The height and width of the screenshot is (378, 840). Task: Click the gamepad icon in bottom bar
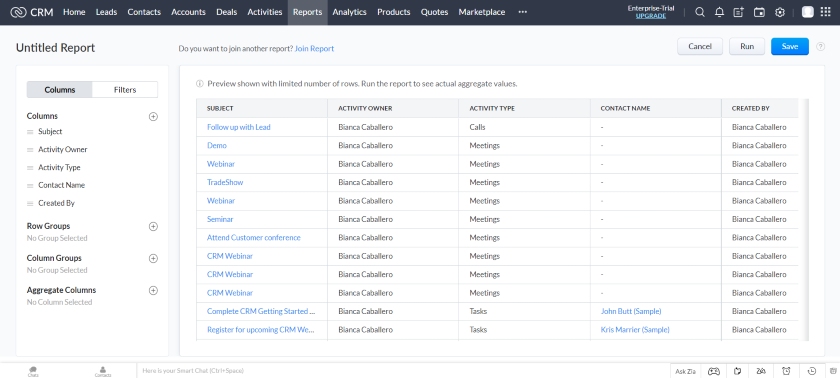714,371
